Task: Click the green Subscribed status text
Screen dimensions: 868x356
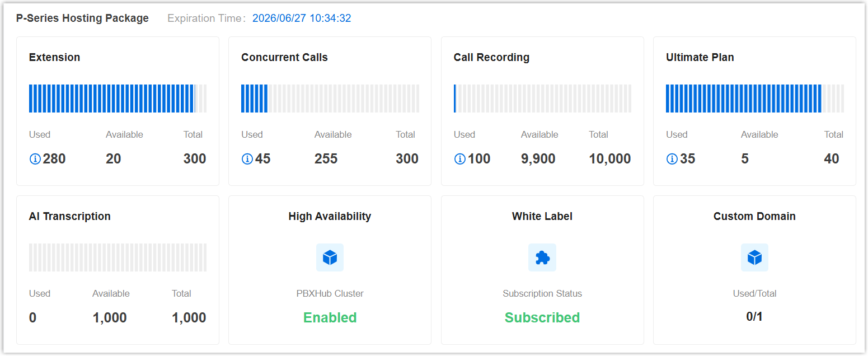Action: pyautogui.click(x=542, y=317)
